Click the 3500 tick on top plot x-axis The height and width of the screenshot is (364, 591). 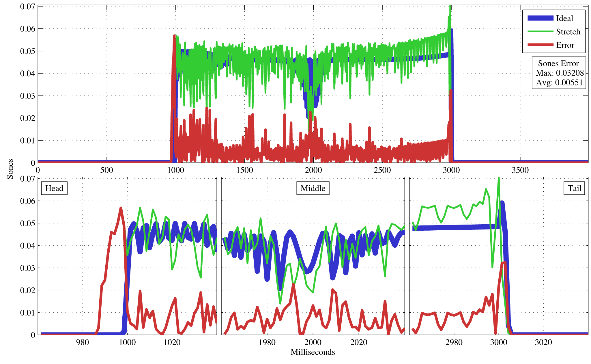[520, 170]
